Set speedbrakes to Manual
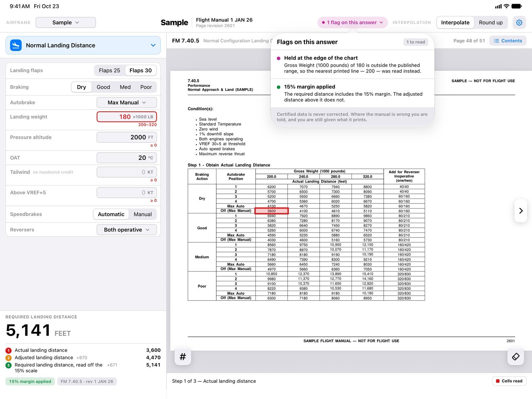The image size is (532, 399). click(x=143, y=214)
